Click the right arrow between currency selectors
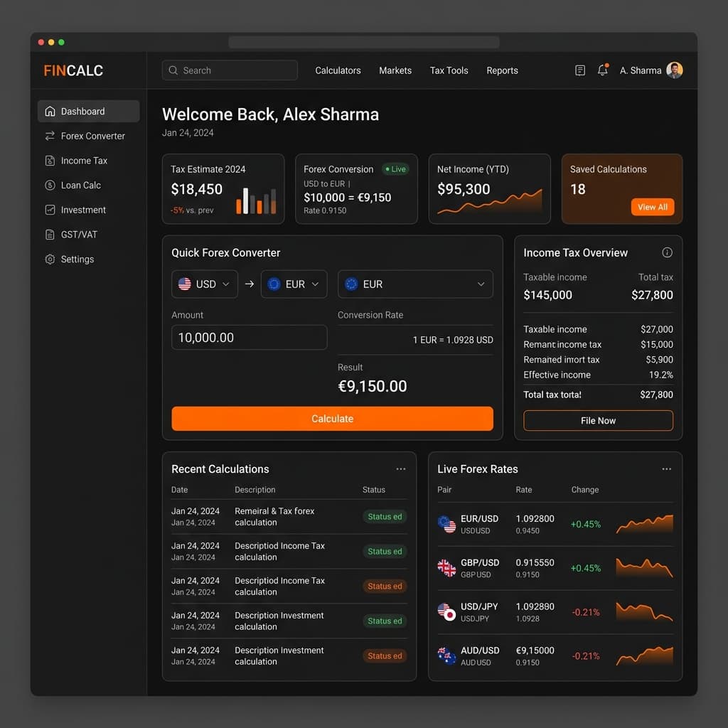 pyautogui.click(x=250, y=284)
